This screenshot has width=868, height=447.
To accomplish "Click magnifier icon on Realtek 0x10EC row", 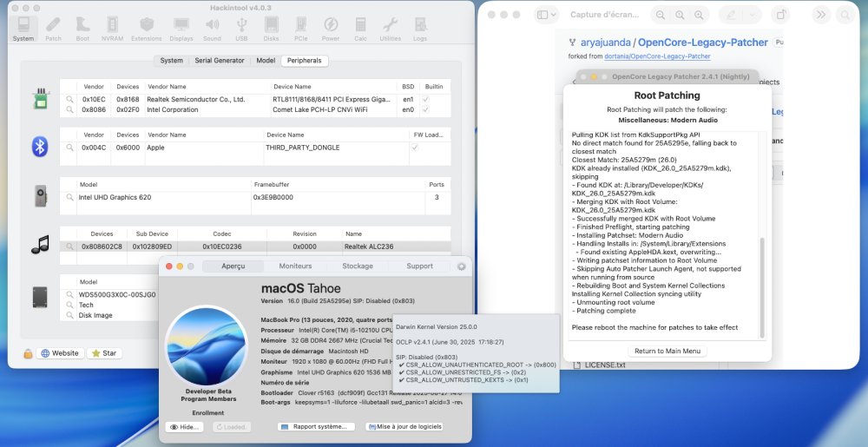I will pos(69,99).
